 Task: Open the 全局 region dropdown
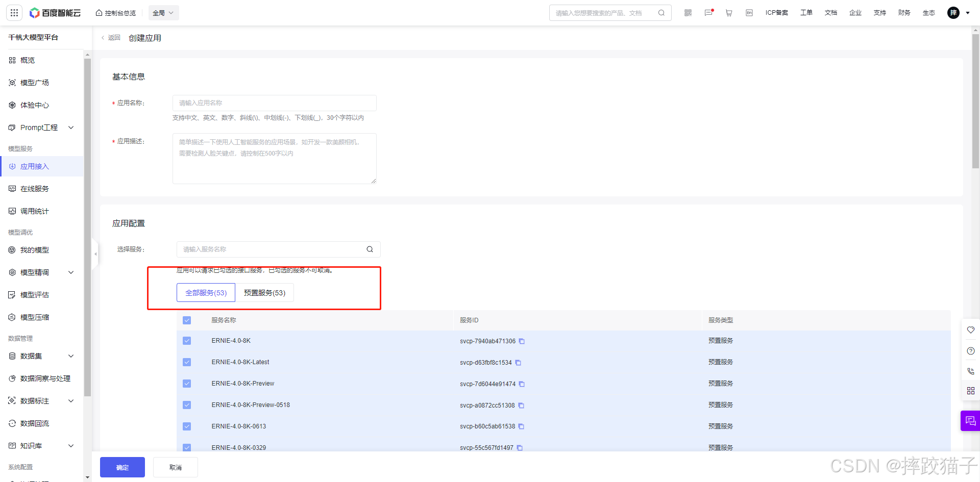click(163, 13)
